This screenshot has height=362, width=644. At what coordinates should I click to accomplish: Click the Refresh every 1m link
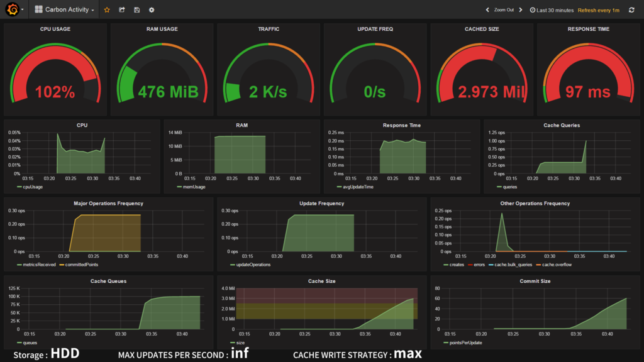pos(599,10)
